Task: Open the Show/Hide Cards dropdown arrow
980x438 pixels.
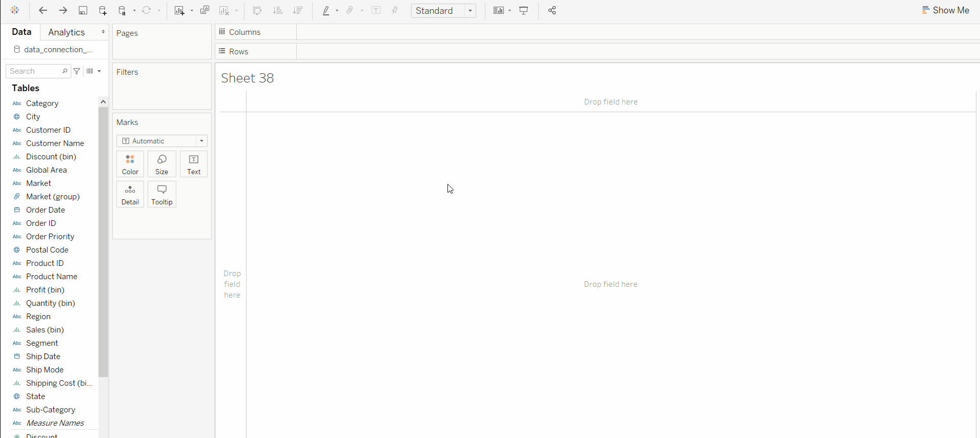Action: click(509, 11)
